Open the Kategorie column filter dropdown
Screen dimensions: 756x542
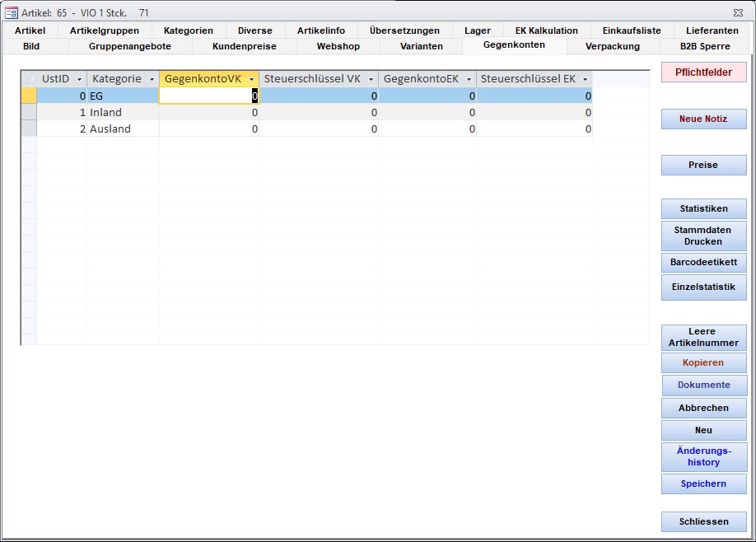[151, 79]
